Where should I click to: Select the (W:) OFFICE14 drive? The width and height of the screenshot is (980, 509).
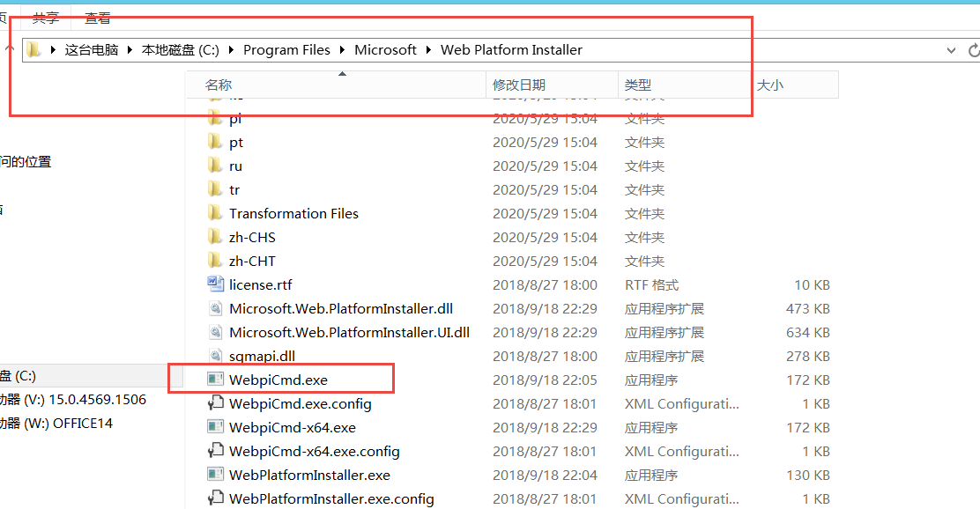coord(56,424)
